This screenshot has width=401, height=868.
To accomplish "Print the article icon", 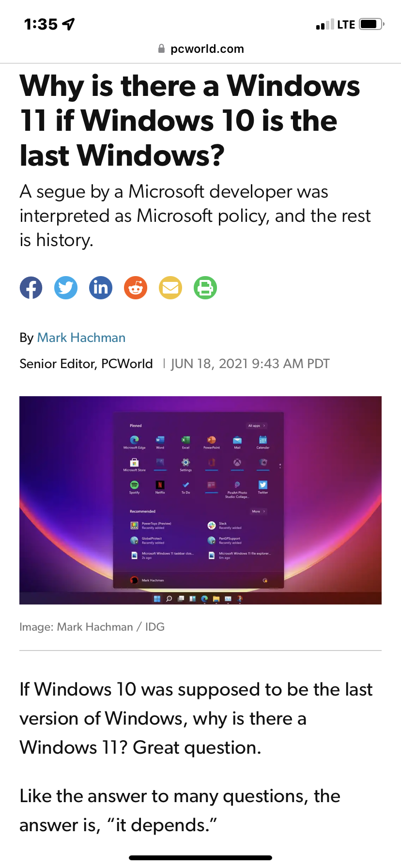I will click(x=205, y=288).
